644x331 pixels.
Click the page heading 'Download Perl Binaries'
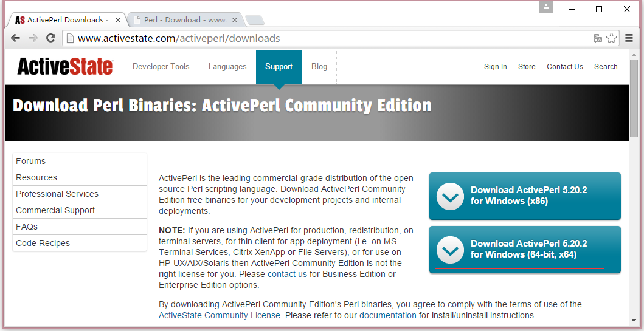tap(222, 106)
